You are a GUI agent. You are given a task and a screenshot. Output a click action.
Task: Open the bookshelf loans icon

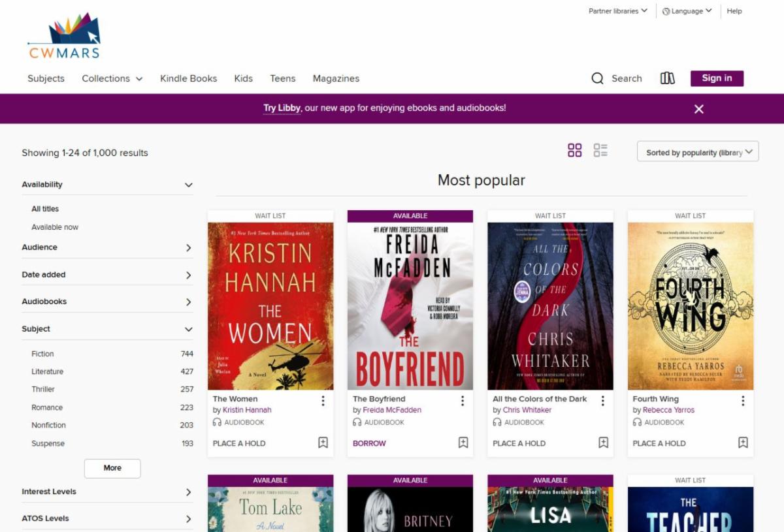coord(667,78)
